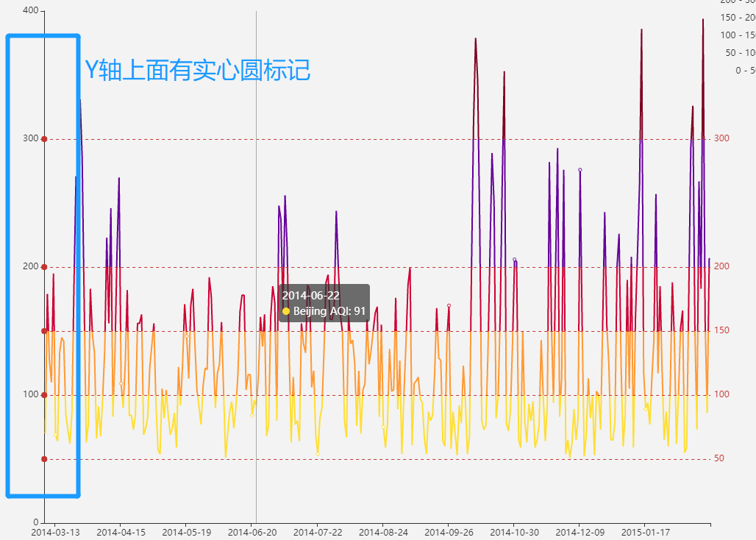
Task: Click the X axis date 2014-06-20
Action: (252, 533)
